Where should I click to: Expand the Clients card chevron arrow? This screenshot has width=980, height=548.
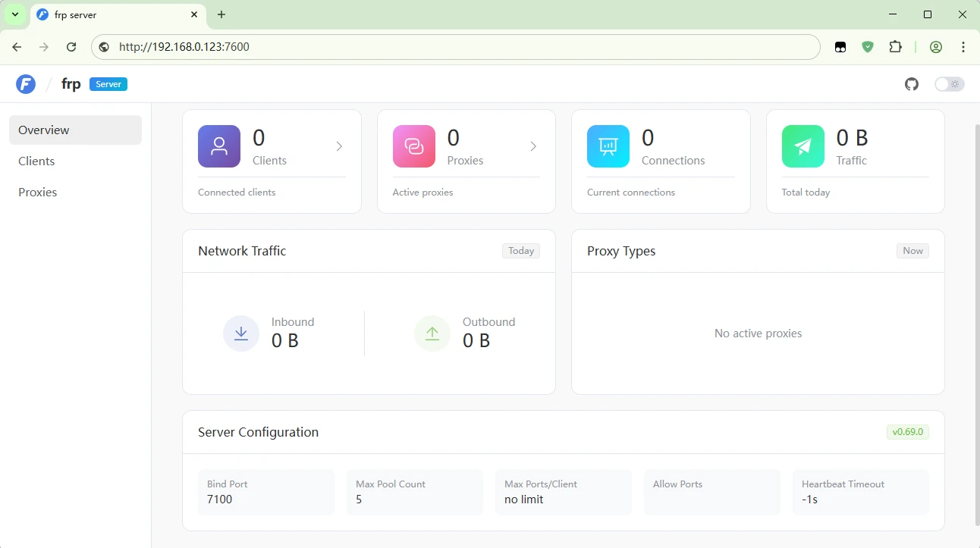tap(339, 146)
